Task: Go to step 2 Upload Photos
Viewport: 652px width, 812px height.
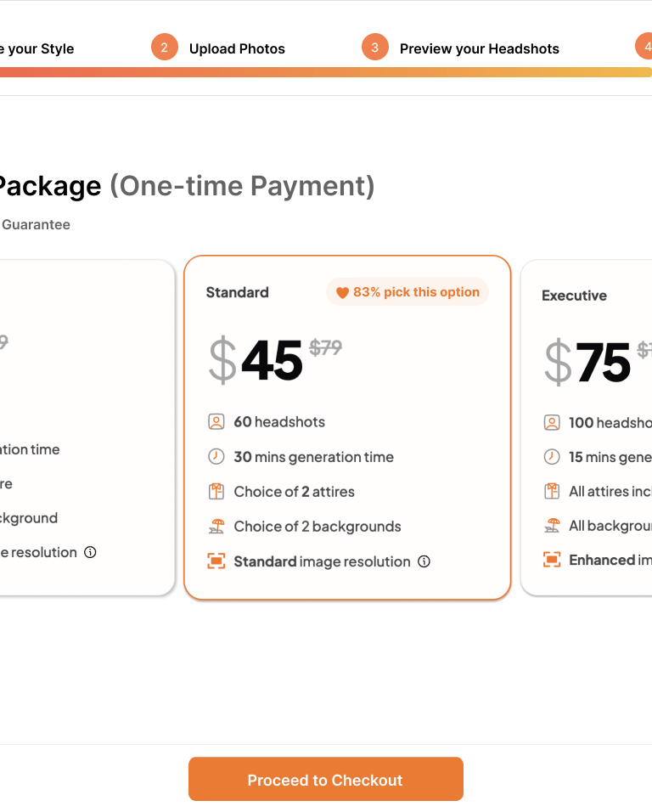Action: pos(237,48)
